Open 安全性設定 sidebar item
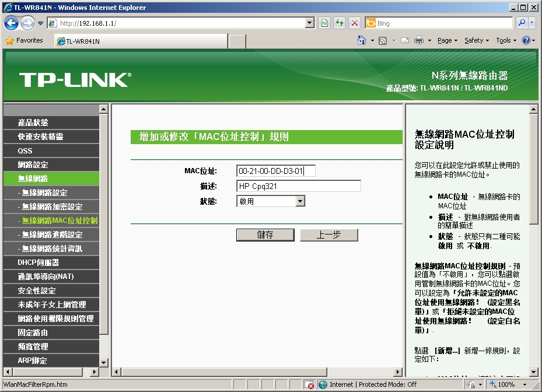This screenshot has height=392, width=542. tap(51, 290)
